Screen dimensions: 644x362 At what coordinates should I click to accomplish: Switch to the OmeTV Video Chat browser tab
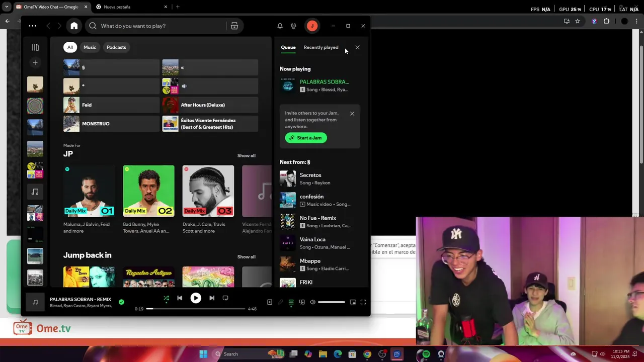coord(52,7)
